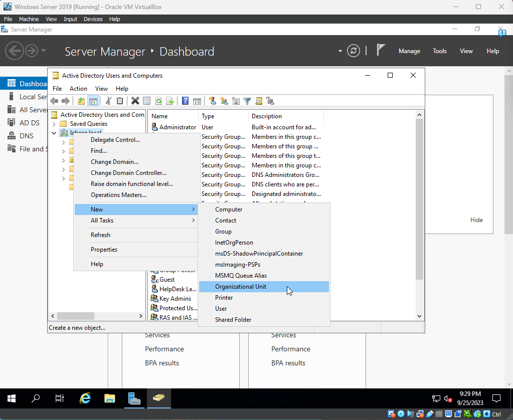Click the list scrollbar down arrow
Viewport: 513px width, 420px height.
coord(419,316)
